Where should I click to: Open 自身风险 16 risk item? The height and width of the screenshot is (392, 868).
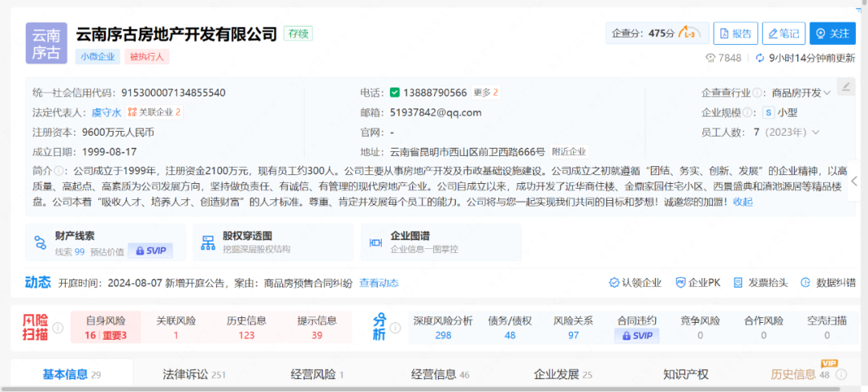pos(105,327)
